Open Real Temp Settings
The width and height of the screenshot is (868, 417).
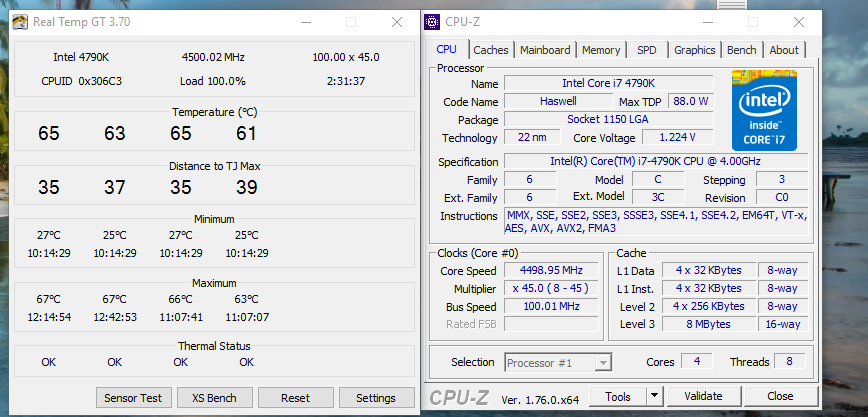(376, 398)
